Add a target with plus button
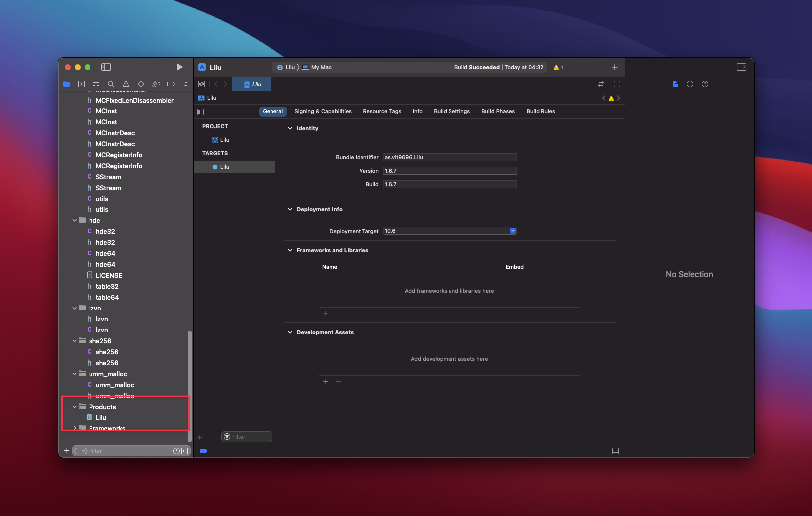 coord(200,437)
